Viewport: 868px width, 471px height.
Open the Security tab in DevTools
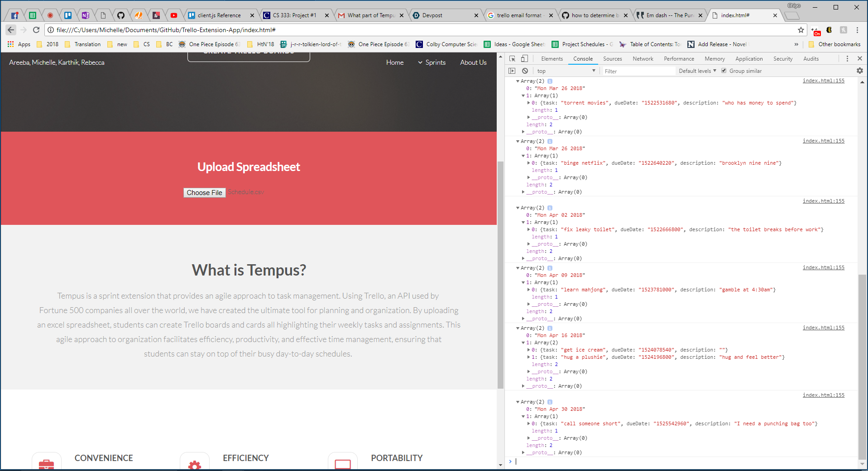pos(783,59)
